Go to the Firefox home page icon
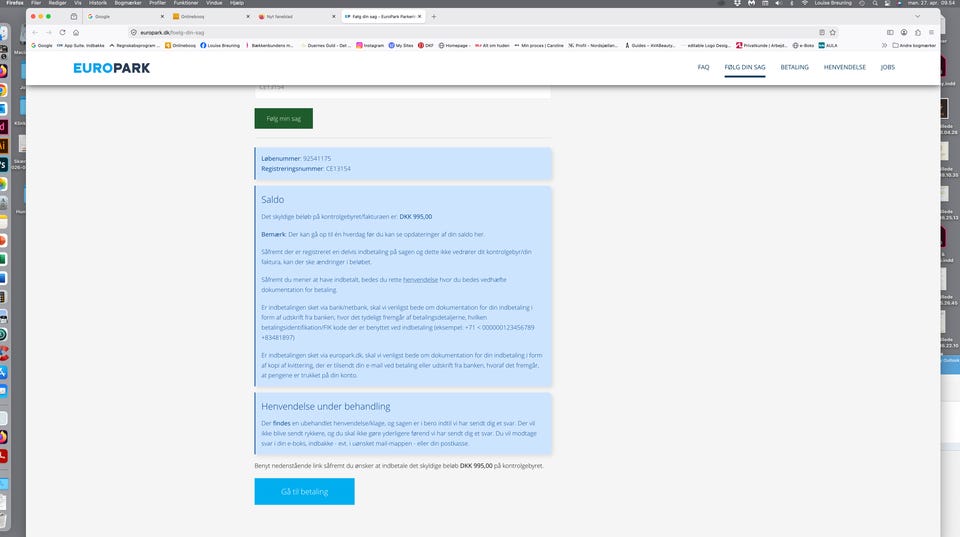Screen dimensions: 960x537 tap(76, 32)
